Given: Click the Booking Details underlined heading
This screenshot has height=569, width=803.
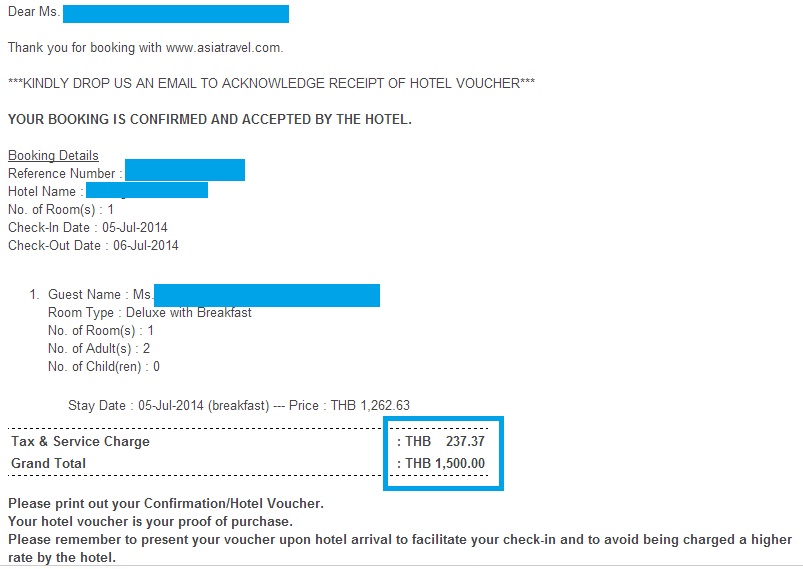Looking at the screenshot, I should point(53,155).
